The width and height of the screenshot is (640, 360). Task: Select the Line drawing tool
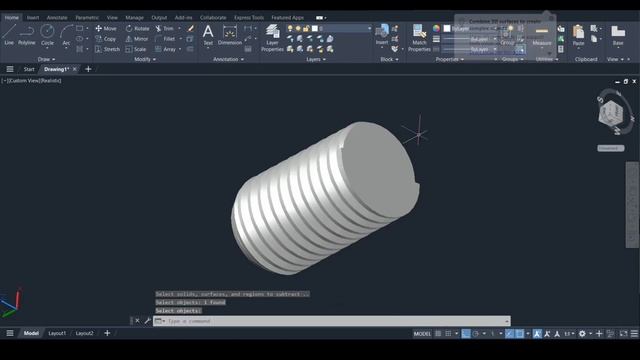click(9, 34)
